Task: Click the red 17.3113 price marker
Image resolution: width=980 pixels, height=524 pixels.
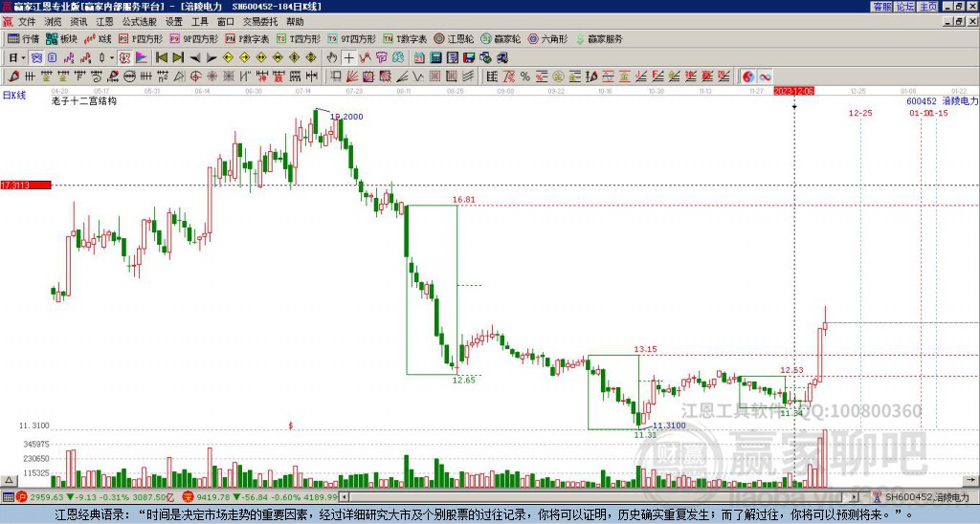Action: pos(26,186)
